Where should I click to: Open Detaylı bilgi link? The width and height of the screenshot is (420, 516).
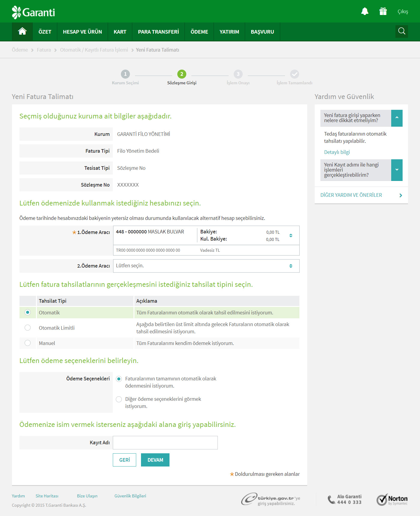(x=337, y=152)
